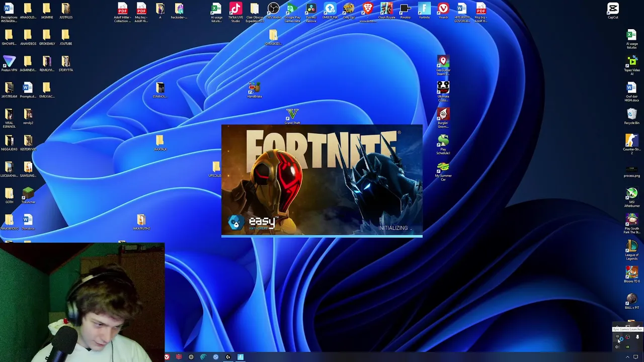Open the JASMINE folder

(47, 11)
